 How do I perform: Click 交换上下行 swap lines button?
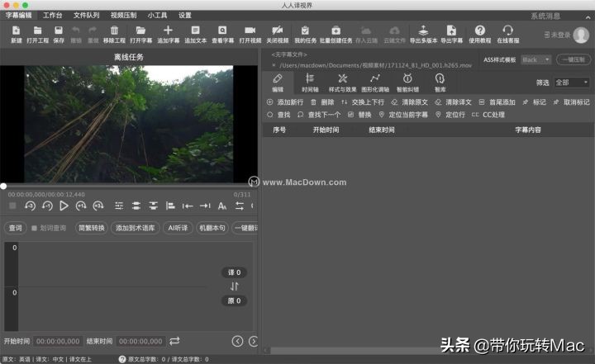pos(363,102)
